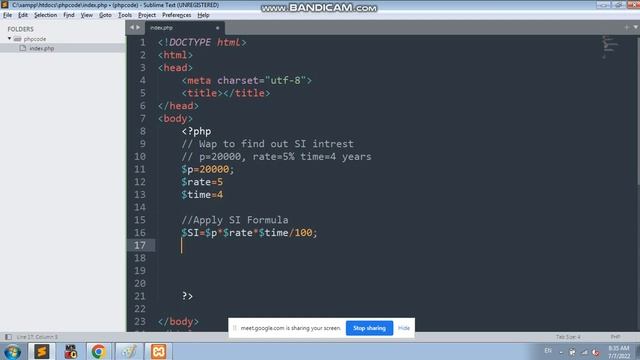Click the sharing bar drag handle
This screenshot has width=640, height=360.
[235, 328]
